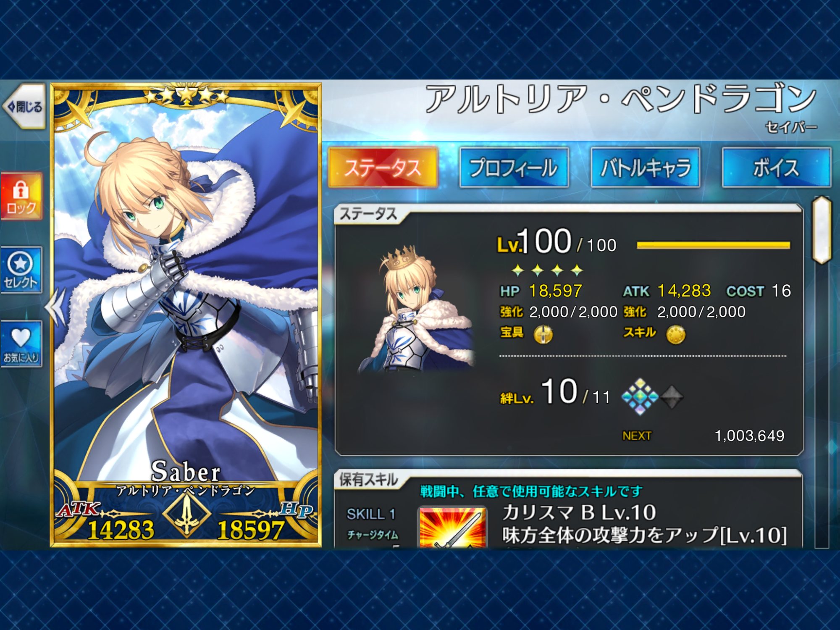Select the ボイス tab
Screen dimensions: 840x630
[x=776, y=167]
